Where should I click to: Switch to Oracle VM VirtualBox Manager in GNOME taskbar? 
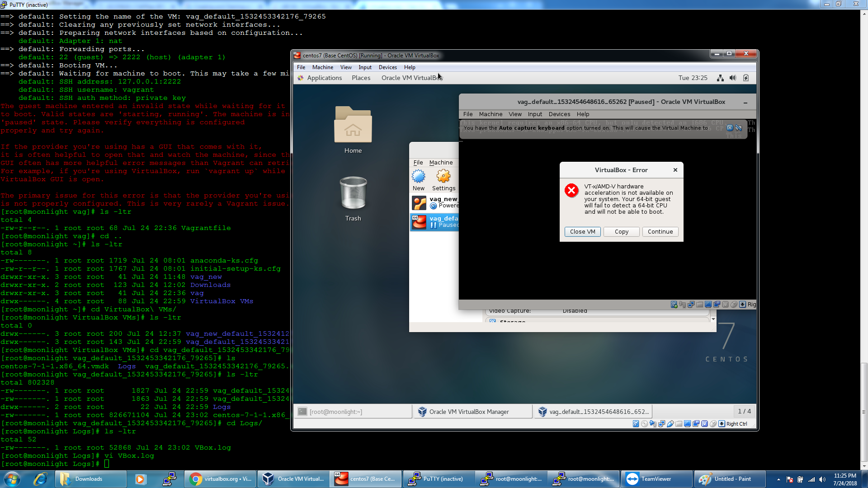(x=473, y=412)
